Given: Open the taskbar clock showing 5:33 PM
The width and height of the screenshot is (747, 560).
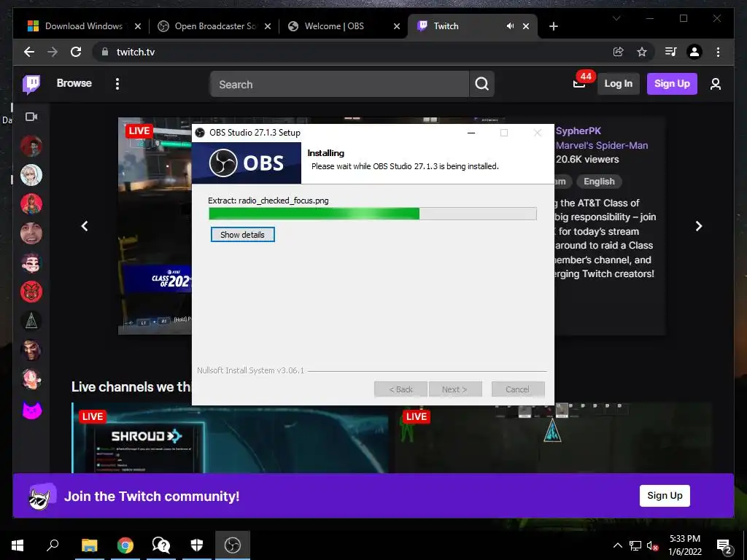Looking at the screenshot, I should click(x=684, y=545).
